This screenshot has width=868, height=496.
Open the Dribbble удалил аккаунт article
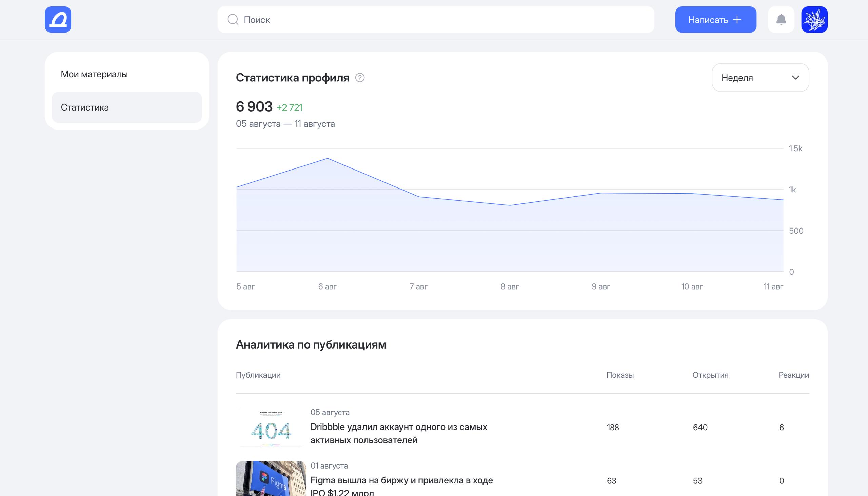point(399,433)
